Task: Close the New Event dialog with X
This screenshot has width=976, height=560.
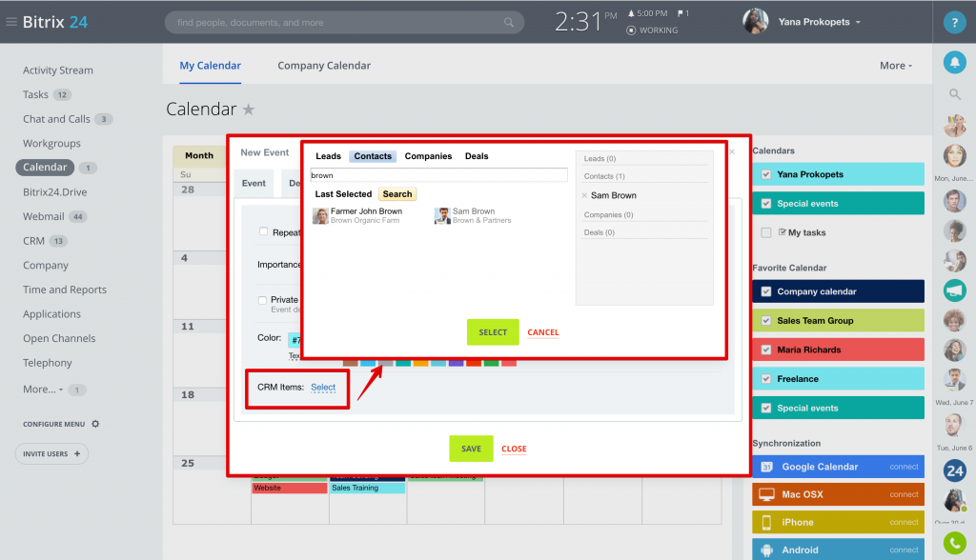Action: point(732,151)
